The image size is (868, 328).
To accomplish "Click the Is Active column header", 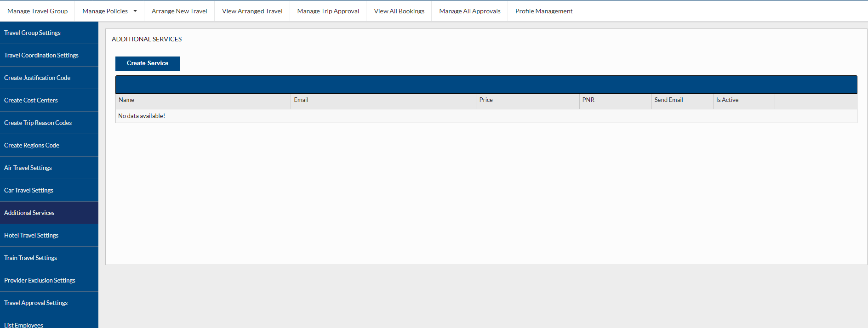I will pos(744,101).
